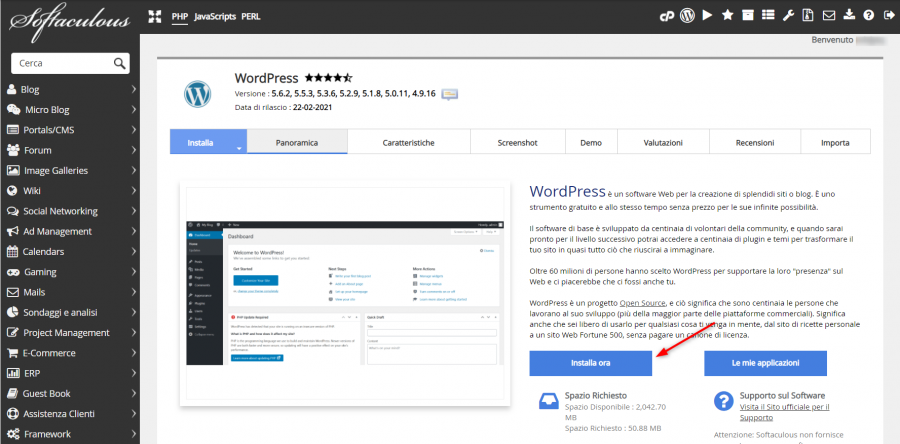This screenshot has height=444, width=900.
Task: Open the Caratteristiche tab
Action: pyautogui.click(x=409, y=142)
